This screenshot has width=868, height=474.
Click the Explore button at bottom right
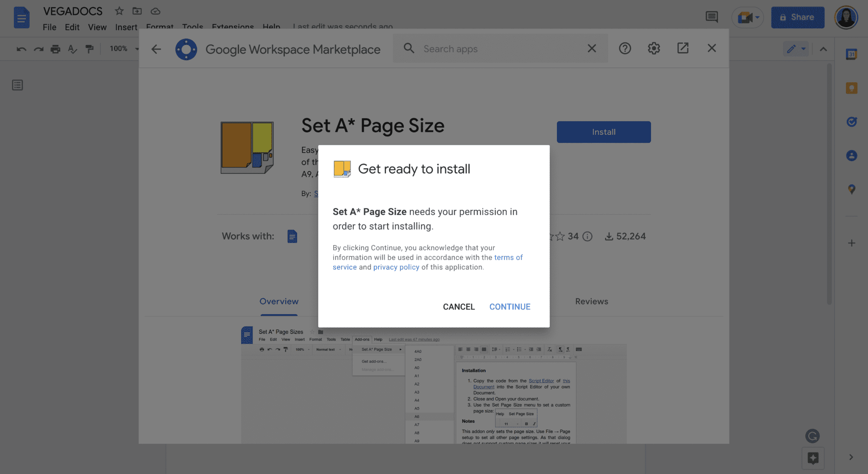click(x=813, y=458)
